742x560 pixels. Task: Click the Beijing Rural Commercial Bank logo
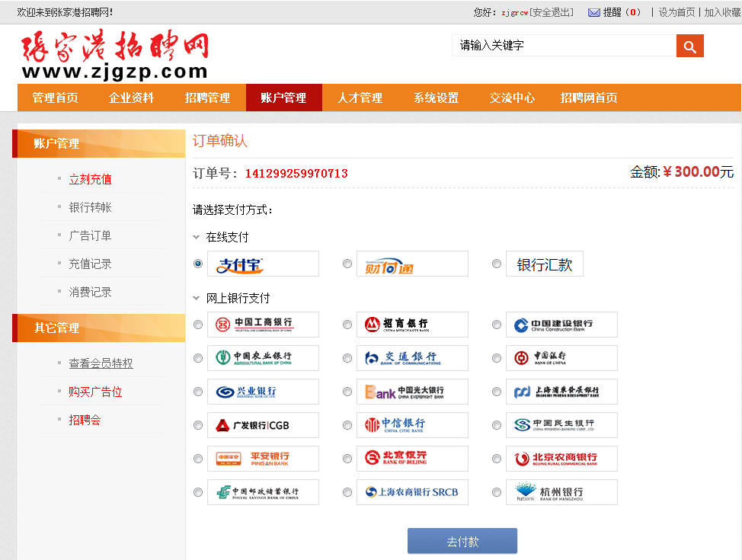click(561, 459)
